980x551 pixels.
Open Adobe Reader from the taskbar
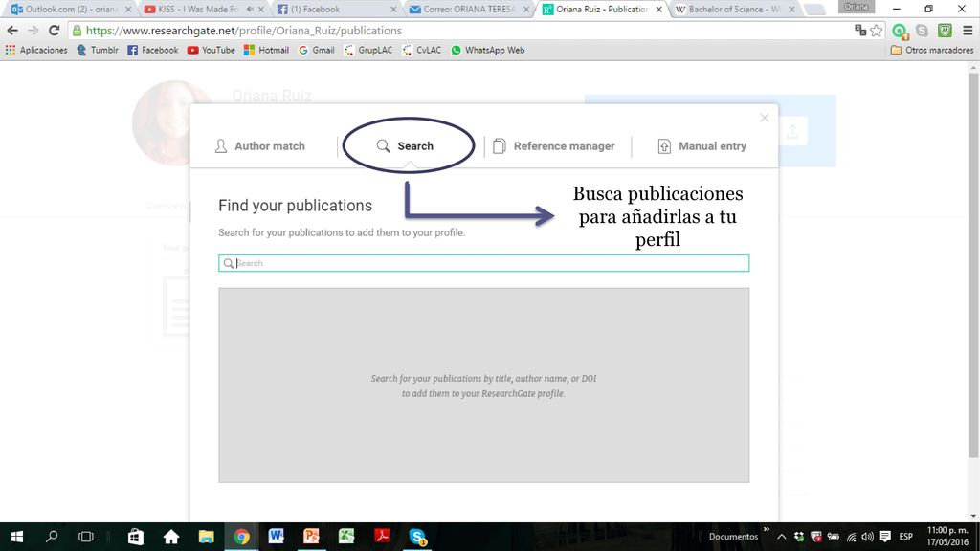(x=382, y=537)
